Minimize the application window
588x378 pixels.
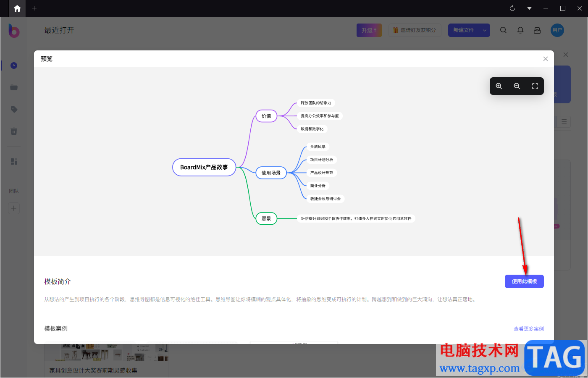546,8
